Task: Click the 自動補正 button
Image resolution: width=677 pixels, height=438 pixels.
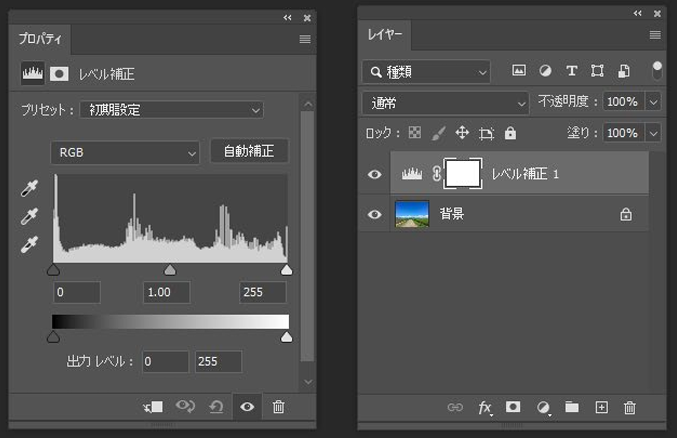Action: [x=249, y=152]
